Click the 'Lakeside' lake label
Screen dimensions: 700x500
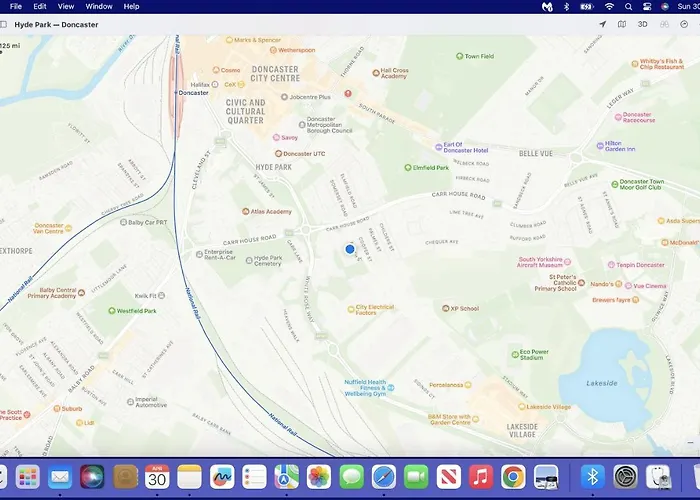click(x=602, y=383)
